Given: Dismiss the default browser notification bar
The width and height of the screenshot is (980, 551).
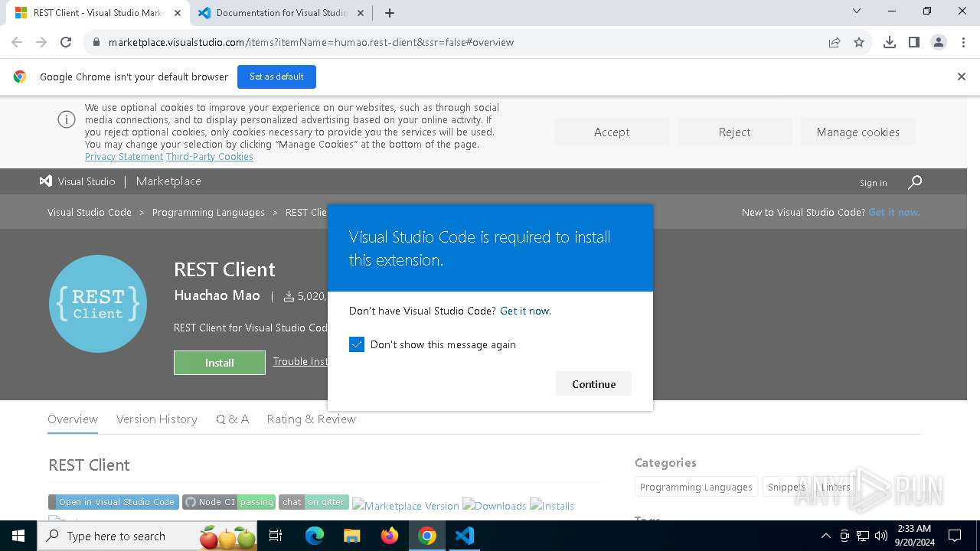Looking at the screenshot, I should (x=962, y=77).
